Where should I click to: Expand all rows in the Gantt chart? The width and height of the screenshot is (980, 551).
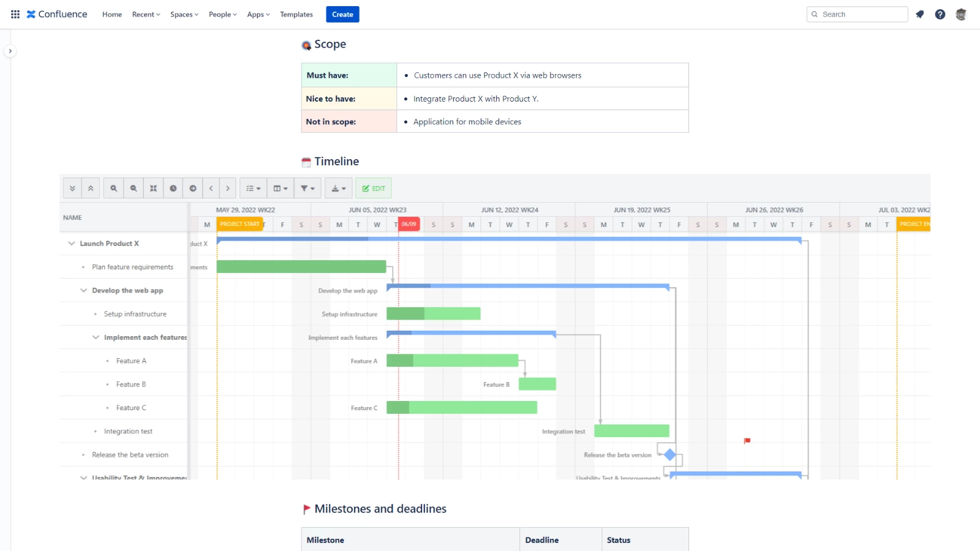[x=72, y=188]
